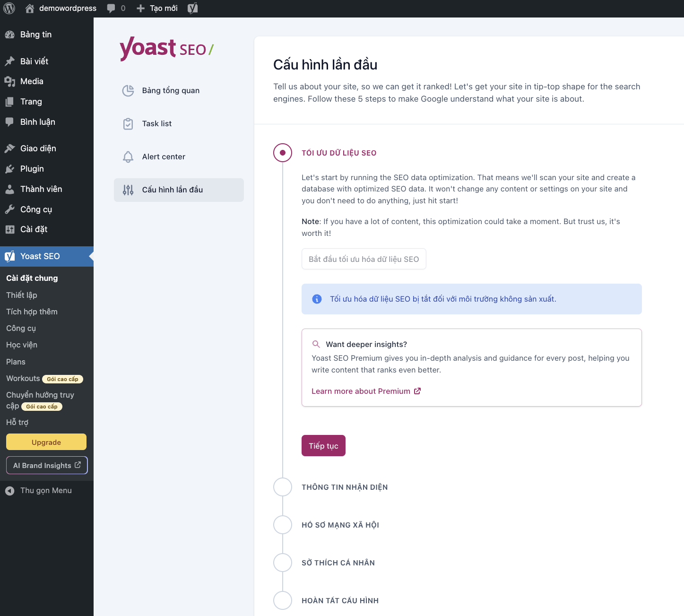Image resolution: width=684 pixels, height=616 pixels.
Task: Click the Tạo mới plus icon
Action: click(x=139, y=8)
